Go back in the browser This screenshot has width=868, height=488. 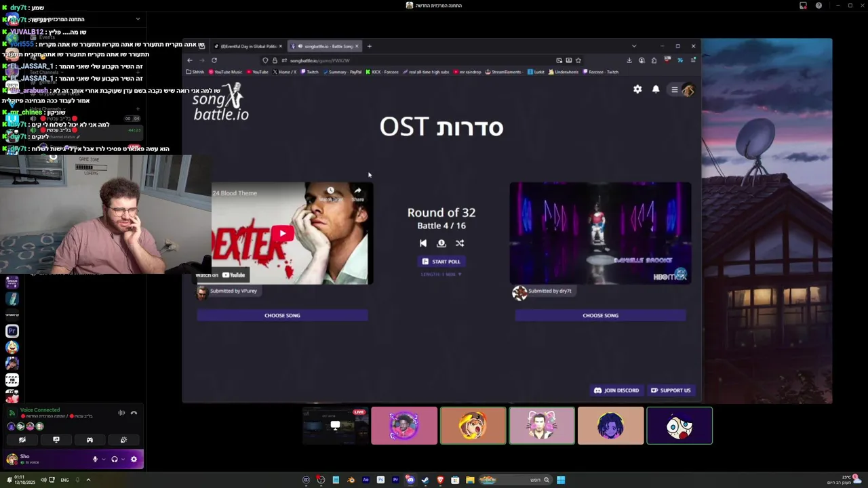pyautogui.click(x=190, y=60)
